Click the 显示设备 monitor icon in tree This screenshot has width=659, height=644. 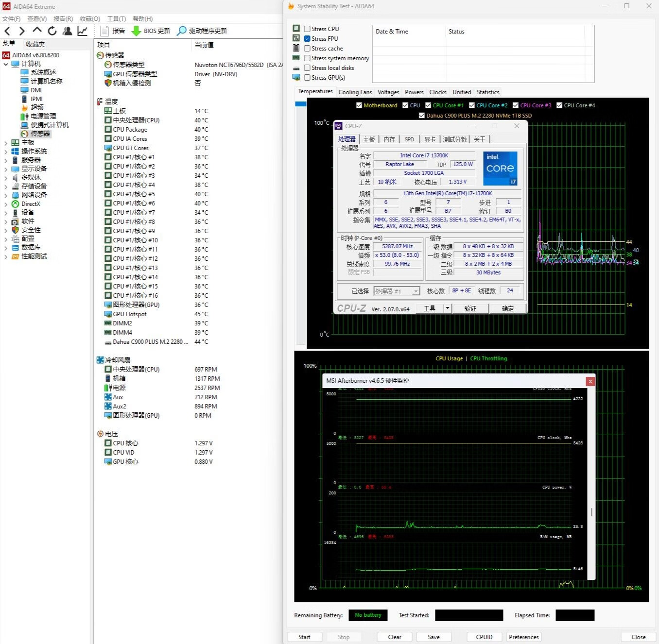pyautogui.click(x=15, y=169)
